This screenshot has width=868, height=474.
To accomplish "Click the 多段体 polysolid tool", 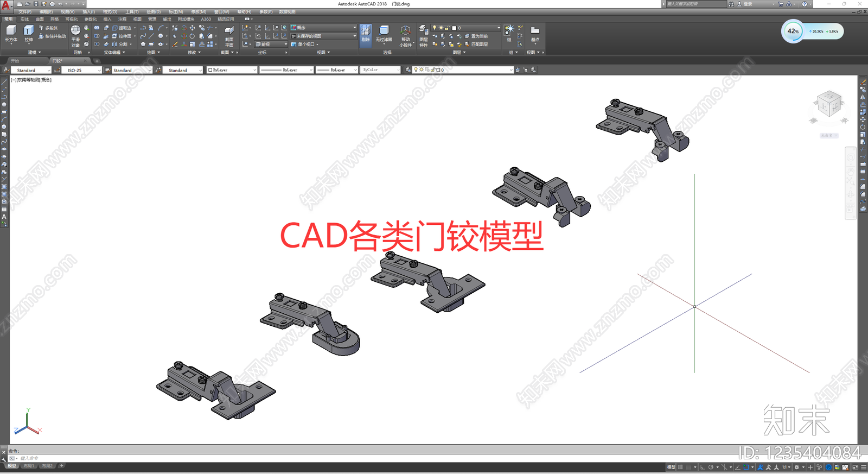I will (x=48, y=28).
